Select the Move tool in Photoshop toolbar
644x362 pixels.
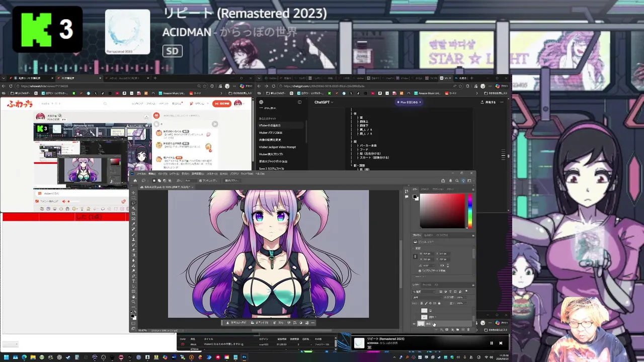pyautogui.click(x=133, y=193)
